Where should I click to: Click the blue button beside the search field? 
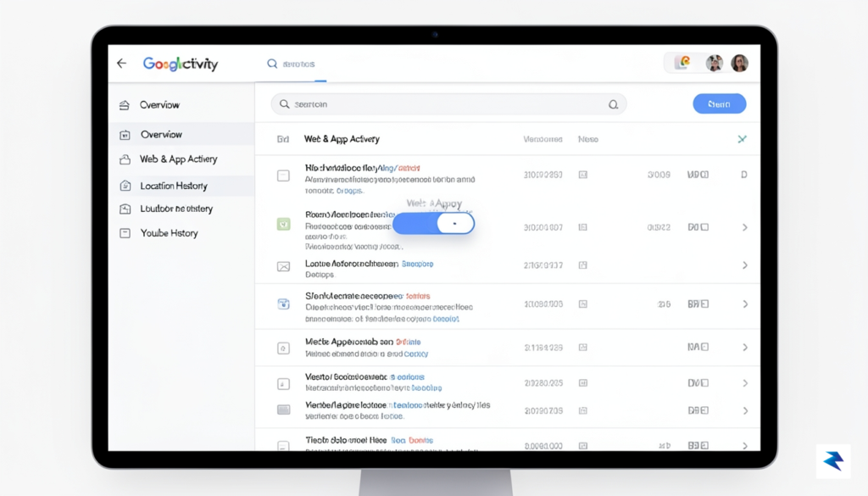tap(719, 104)
